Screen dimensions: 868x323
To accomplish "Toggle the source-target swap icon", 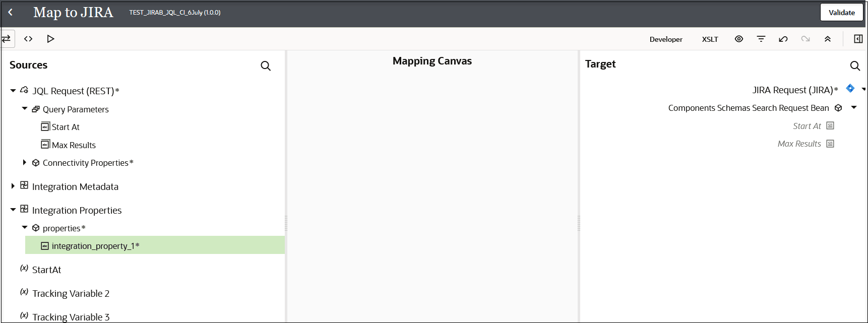I will pyautogui.click(x=7, y=39).
